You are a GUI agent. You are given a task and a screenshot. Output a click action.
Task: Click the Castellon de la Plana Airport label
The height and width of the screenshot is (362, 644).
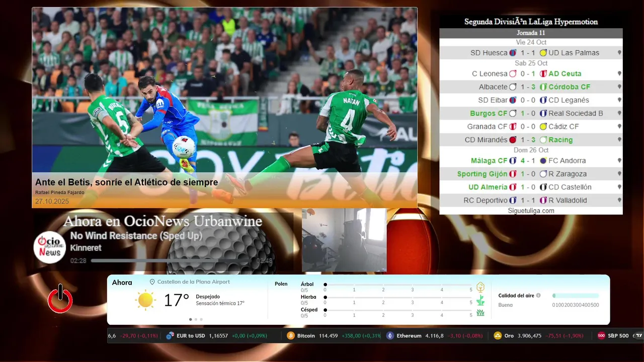[x=194, y=282]
